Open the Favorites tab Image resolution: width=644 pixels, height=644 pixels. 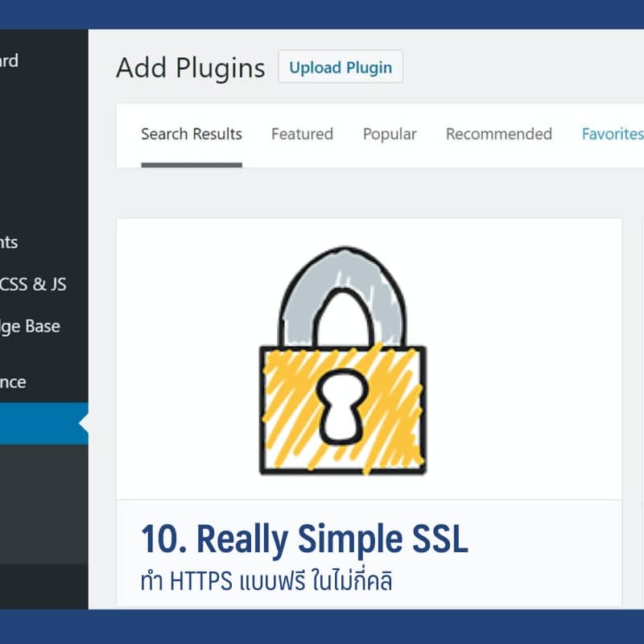coord(612,134)
